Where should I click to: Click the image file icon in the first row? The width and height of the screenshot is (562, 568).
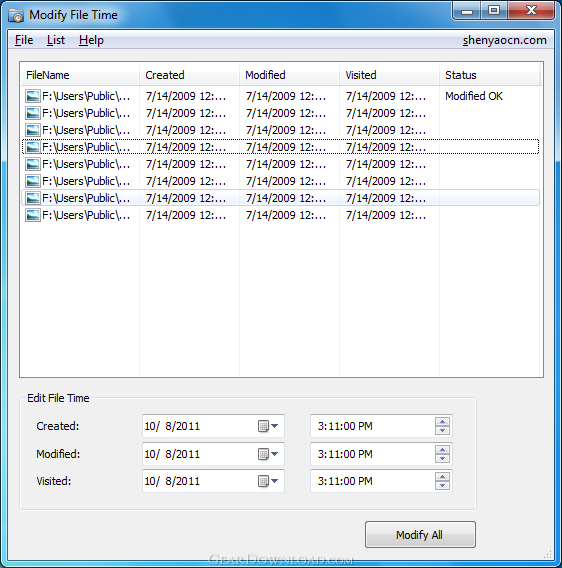tap(33, 96)
